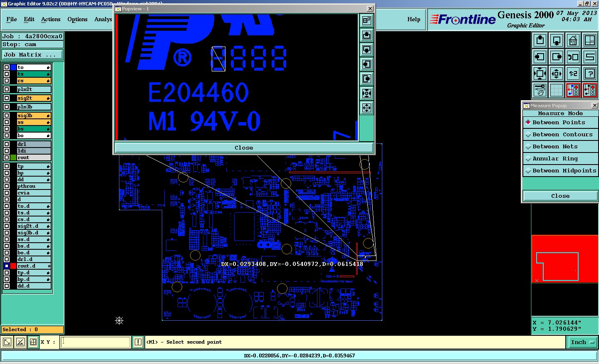Toggle the grid display icon
599x364 pixels.
[x=557, y=90]
